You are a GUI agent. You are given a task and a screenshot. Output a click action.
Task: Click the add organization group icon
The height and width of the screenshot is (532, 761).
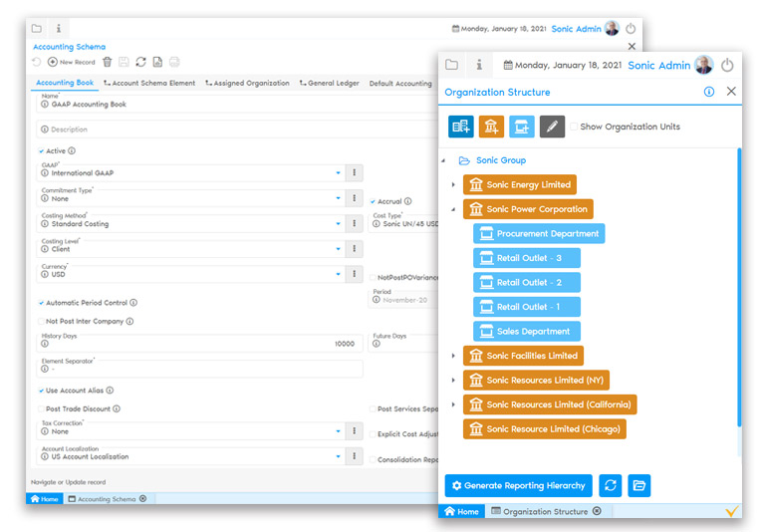461,127
